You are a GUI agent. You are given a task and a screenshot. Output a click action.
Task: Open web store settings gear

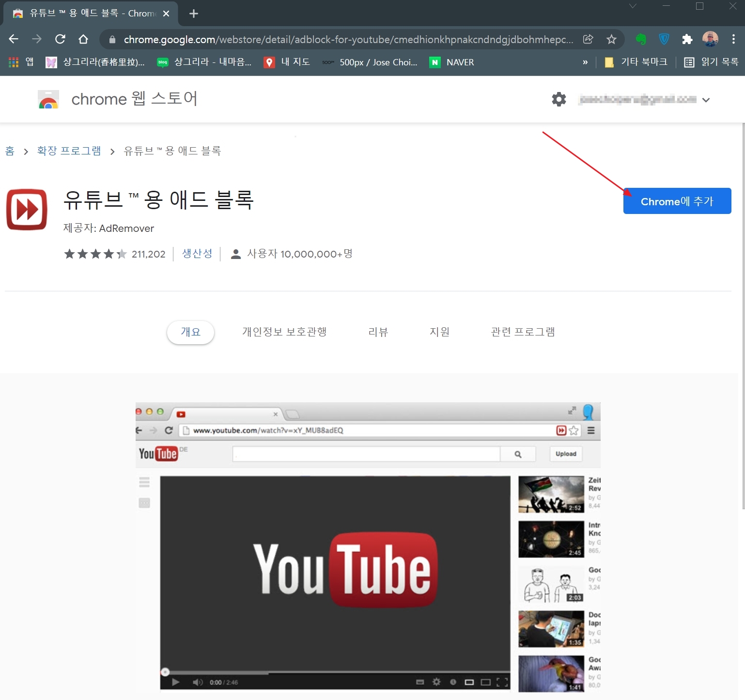point(559,99)
